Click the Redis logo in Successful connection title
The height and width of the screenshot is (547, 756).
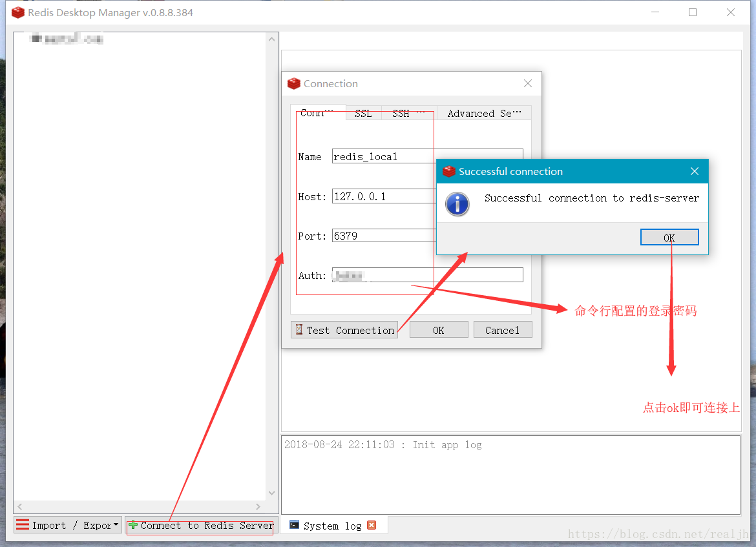(449, 172)
